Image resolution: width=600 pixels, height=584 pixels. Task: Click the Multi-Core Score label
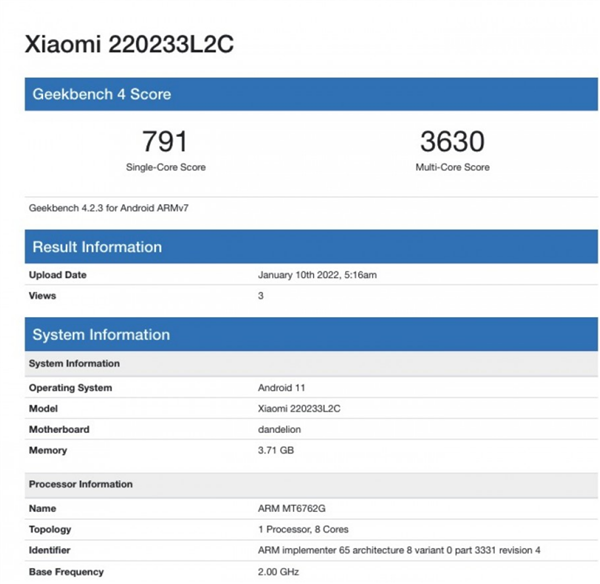453,167
